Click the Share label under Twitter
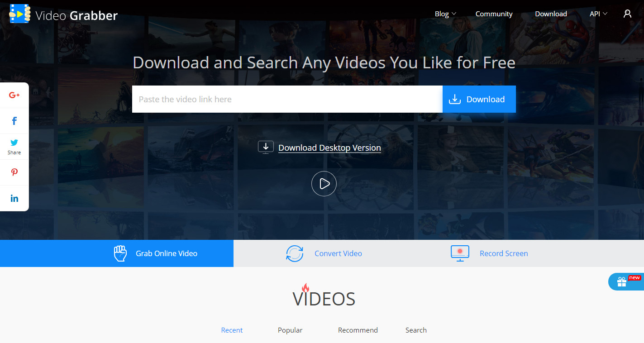Viewport: 644px width, 343px height. (x=14, y=153)
